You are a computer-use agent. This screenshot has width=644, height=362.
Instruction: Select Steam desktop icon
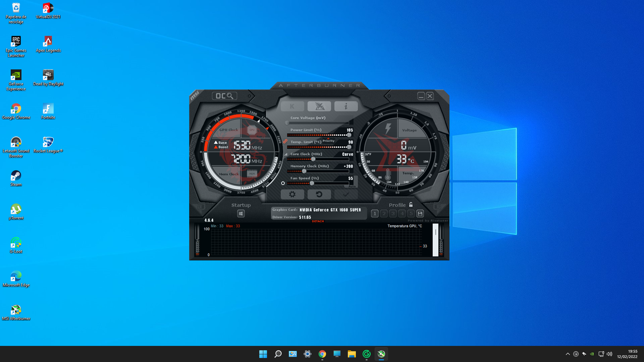click(x=16, y=178)
